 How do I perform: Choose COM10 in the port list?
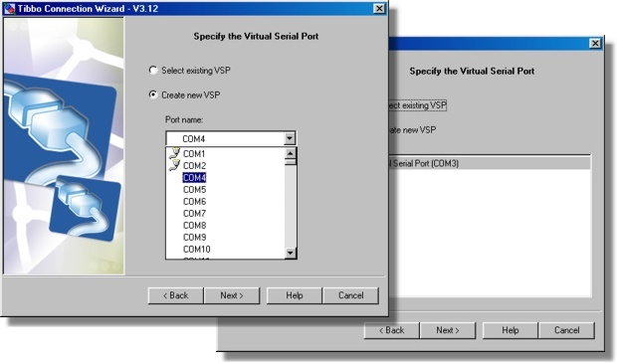coord(197,250)
